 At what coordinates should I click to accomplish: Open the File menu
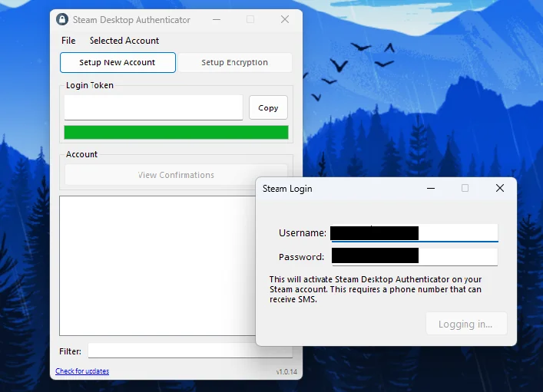[x=68, y=41]
